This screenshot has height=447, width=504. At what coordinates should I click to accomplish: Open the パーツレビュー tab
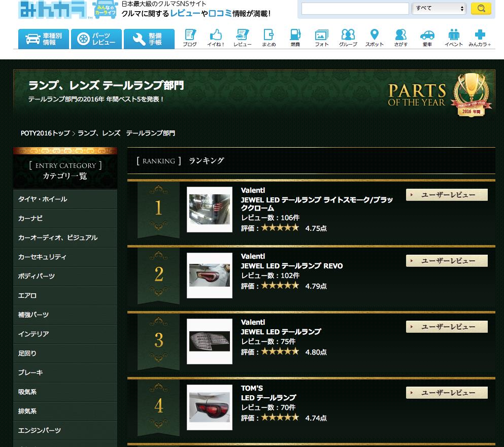pos(96,39)
